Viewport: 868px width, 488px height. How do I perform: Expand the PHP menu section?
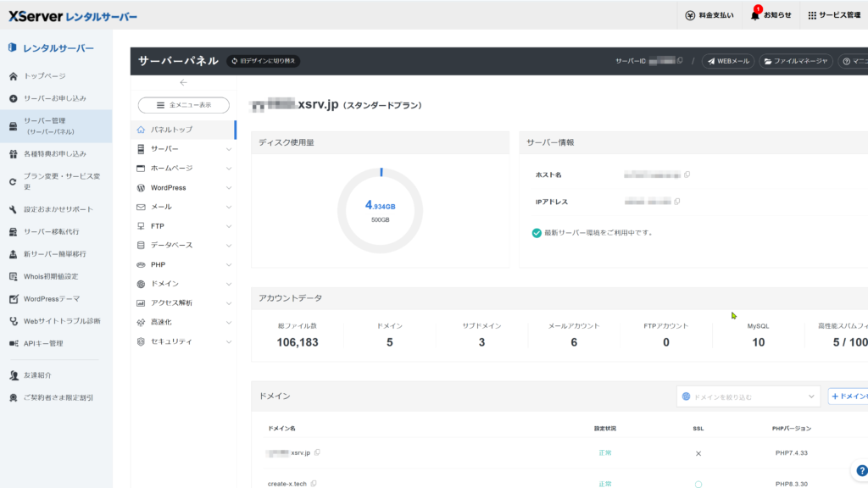(x=183, y=264)
